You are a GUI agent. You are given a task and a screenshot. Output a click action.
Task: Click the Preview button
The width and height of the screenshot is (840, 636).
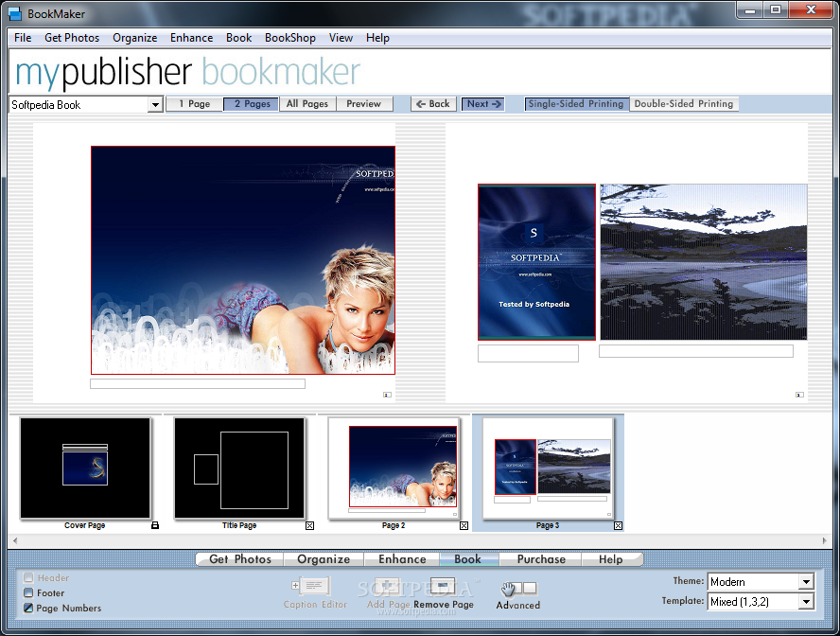pyautogui.click(x=364, y=104)
